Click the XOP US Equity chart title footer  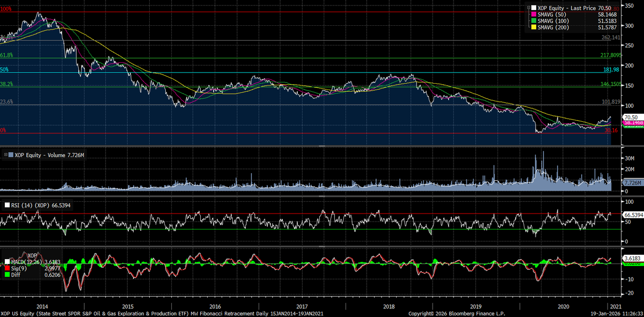[162, 313]
